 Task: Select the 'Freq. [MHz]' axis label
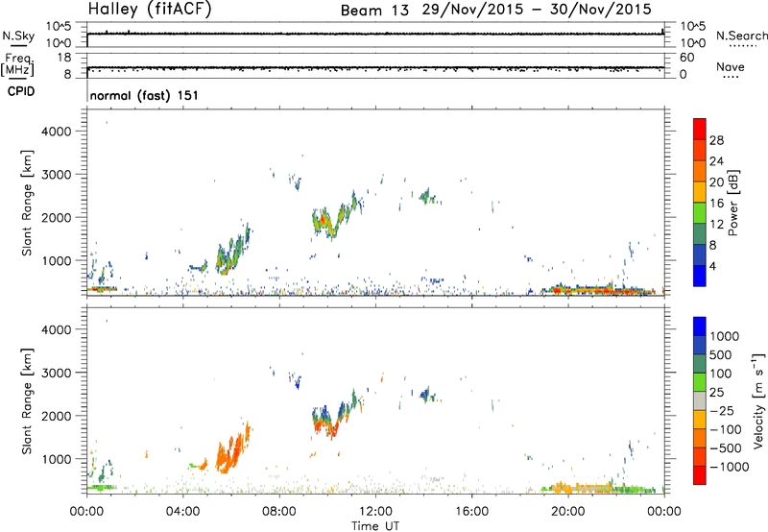click(18, 64)
